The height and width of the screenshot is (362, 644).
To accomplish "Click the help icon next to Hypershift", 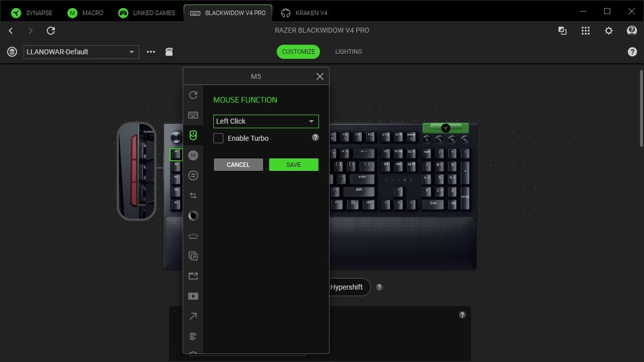I will (379, 287).
